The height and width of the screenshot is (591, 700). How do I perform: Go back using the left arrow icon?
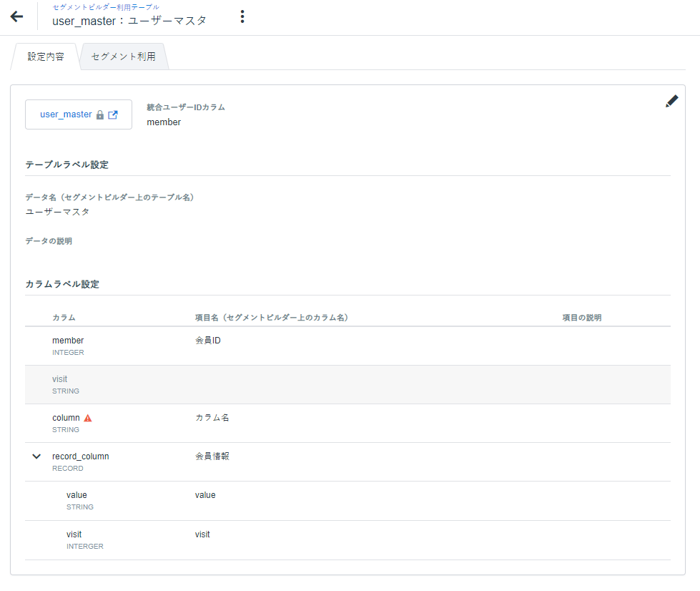pyautogui.click(x=16, y=16)
